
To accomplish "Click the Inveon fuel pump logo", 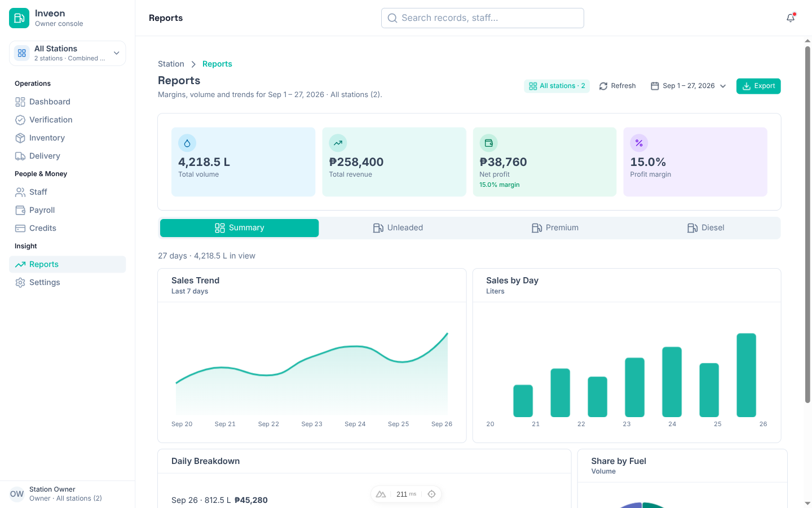I will point(19,18).
